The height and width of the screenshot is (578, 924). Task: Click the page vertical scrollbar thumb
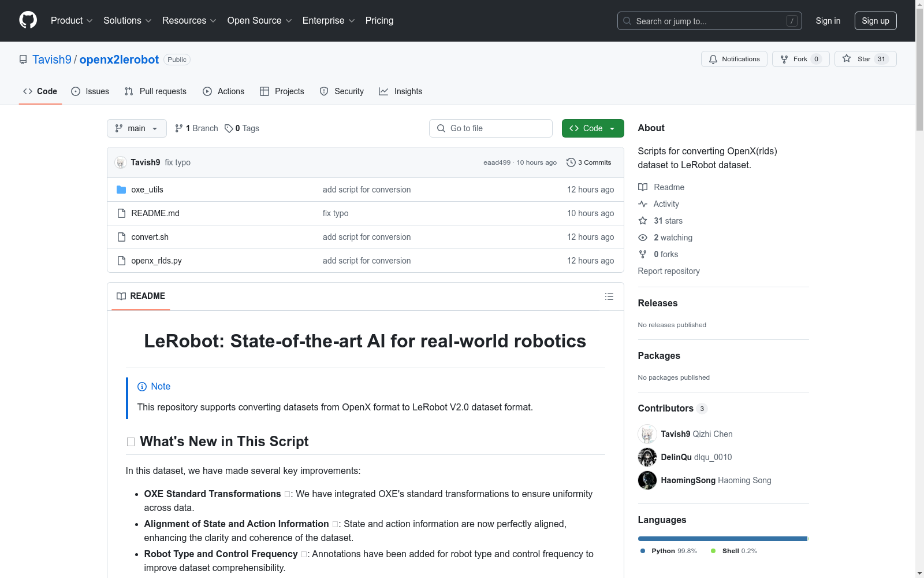tap(919, 69)
